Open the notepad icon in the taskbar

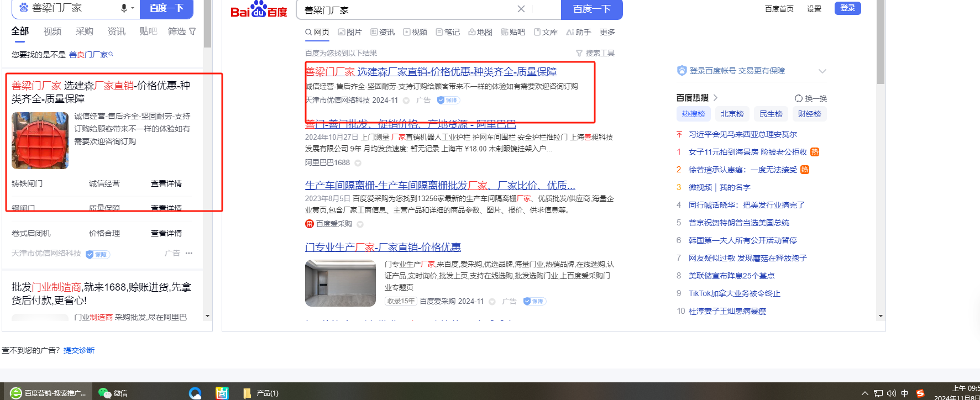point(222,393)
